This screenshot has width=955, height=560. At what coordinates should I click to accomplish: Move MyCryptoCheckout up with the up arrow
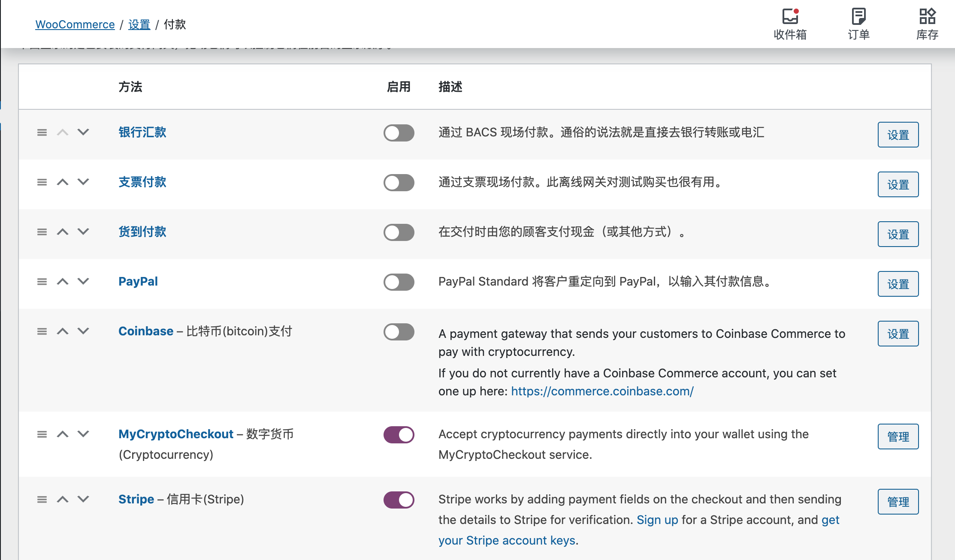(x=63, y=434)
